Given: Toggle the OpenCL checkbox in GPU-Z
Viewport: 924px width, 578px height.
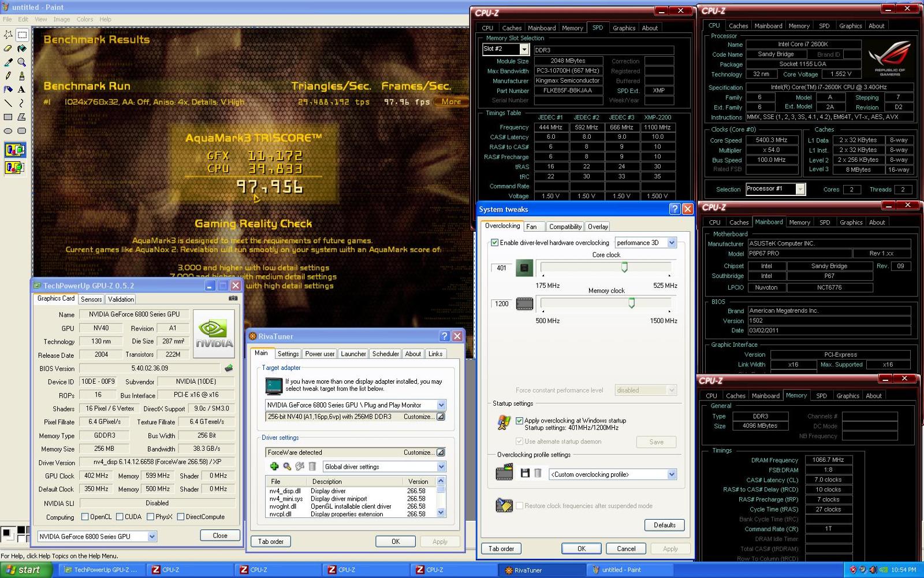Looking at the screenshot, I should click(x=85, y=517).
